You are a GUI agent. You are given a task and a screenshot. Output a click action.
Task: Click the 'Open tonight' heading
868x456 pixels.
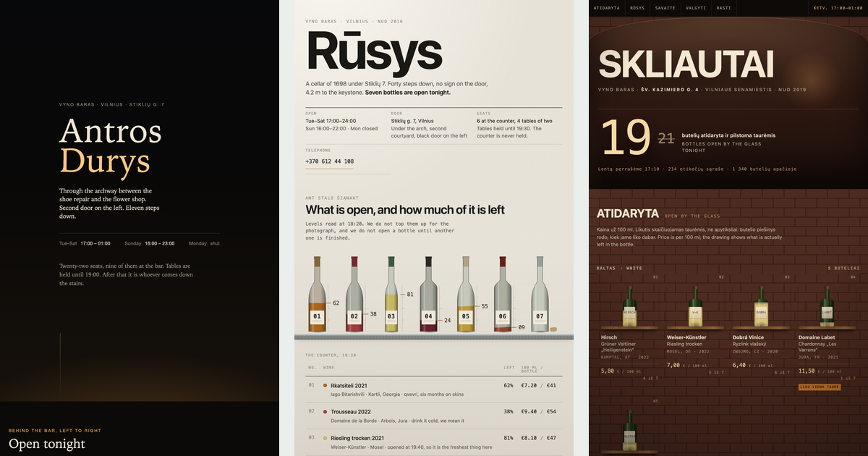[47, 443]
